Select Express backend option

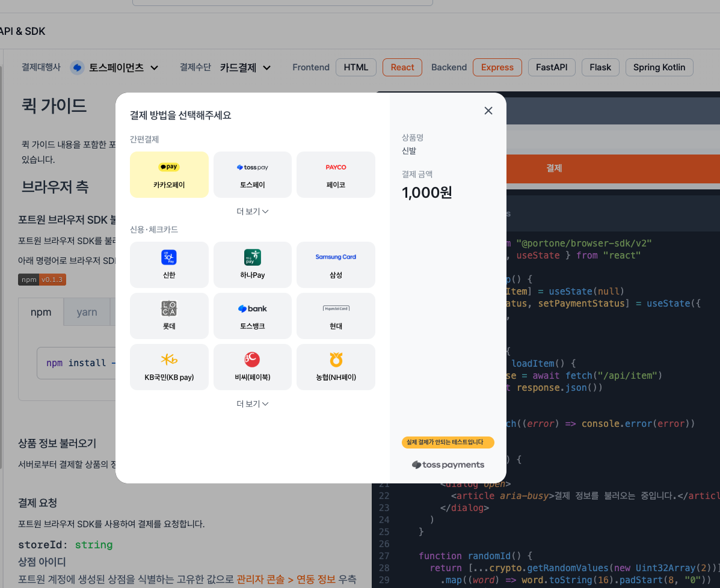coord(497,67)
